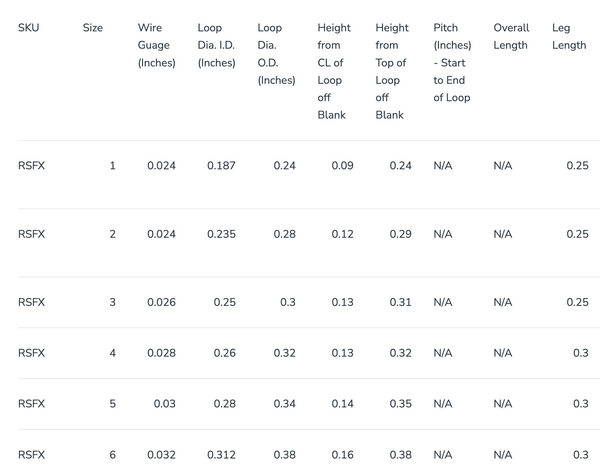Click the size 4 cell
The image size is (600, 466).
tap(112, 353)
